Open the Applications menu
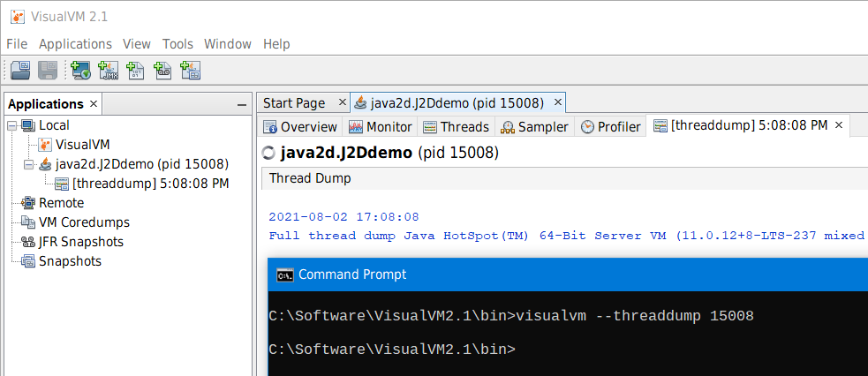868x376 pixels. [x=75, y=43]
